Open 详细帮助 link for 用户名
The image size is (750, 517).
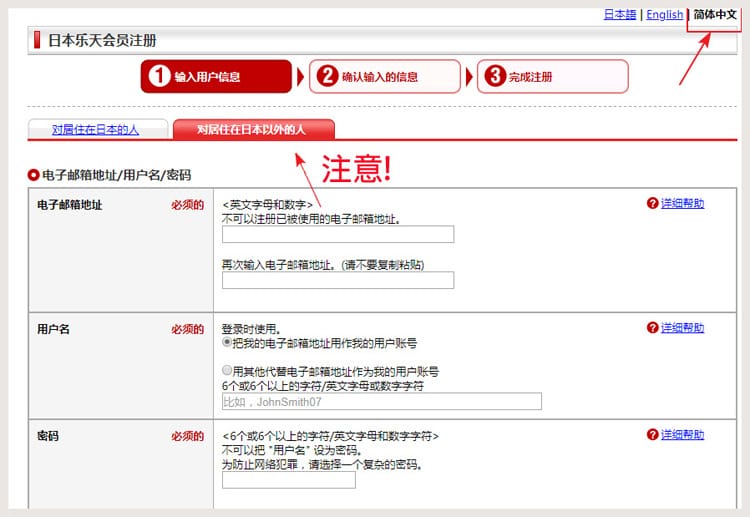point(682,328)
